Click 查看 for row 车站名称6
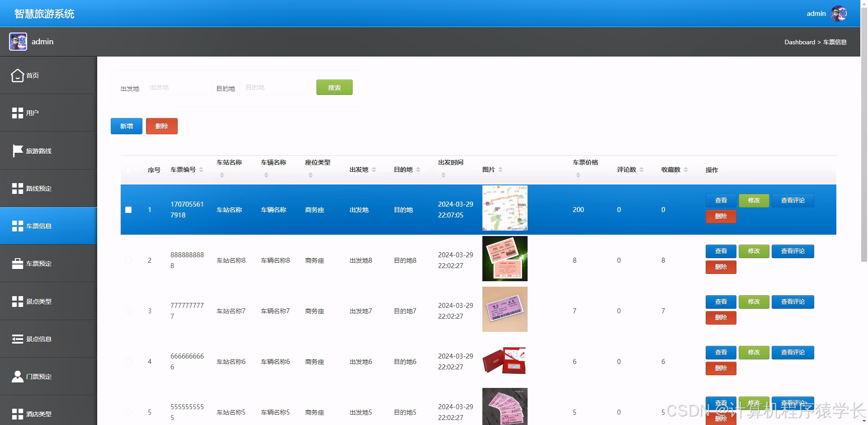The height and width of the screenshot is (425, 868). 721,352
